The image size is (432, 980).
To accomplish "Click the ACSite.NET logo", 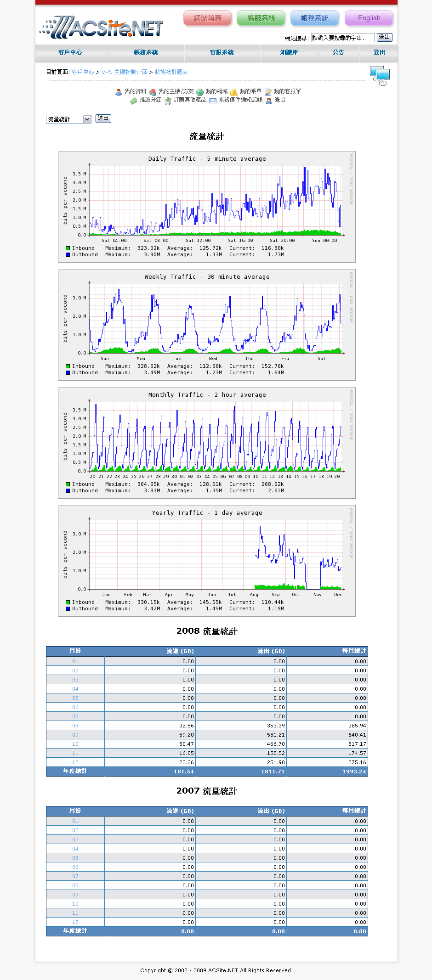I will (x=101, y=27).
